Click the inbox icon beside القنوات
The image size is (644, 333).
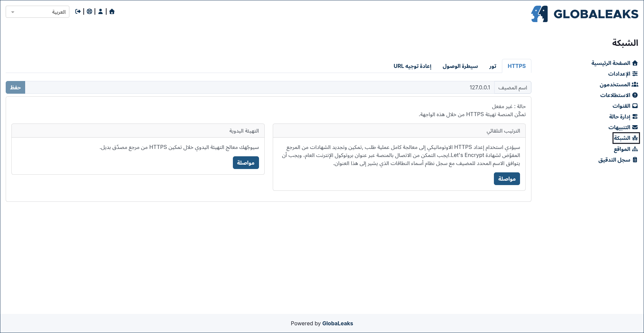click(635, 106)
